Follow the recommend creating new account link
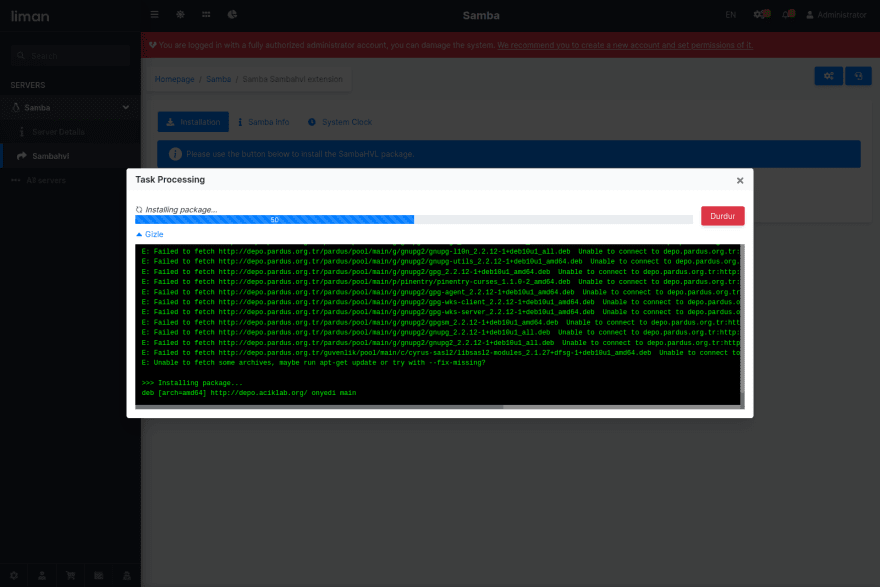880x587 pixels. pyautogui.click(x=625, y=45)
